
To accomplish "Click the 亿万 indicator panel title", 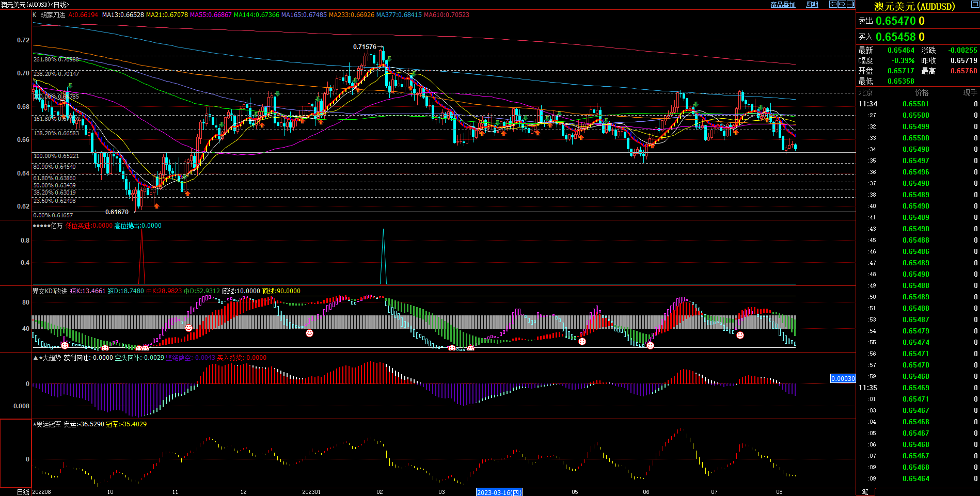I will (56, 226).
